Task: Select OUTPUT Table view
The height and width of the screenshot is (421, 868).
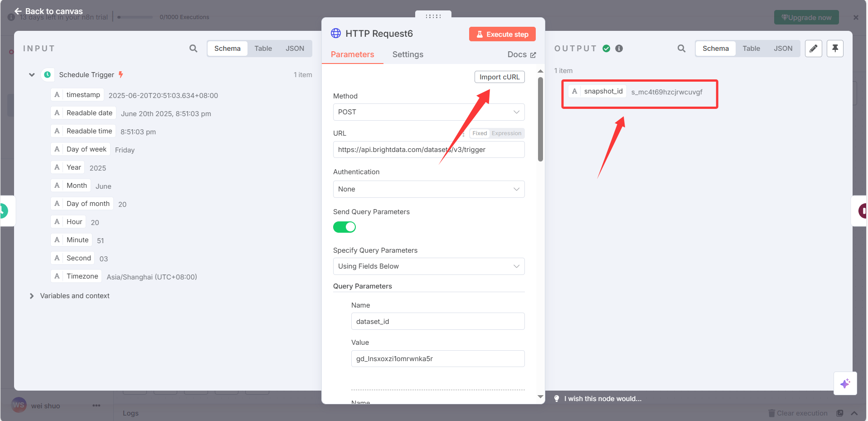Action: coord(752,49)
